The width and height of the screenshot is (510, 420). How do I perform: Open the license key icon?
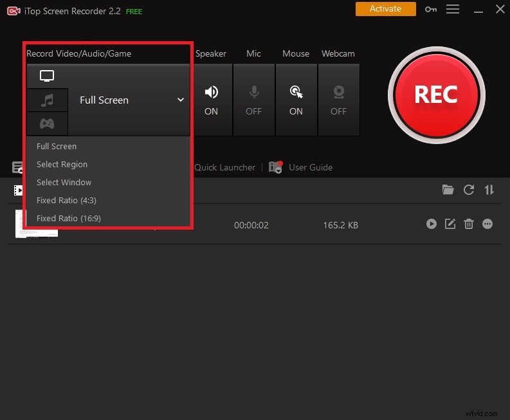click(x=431, y=10)
